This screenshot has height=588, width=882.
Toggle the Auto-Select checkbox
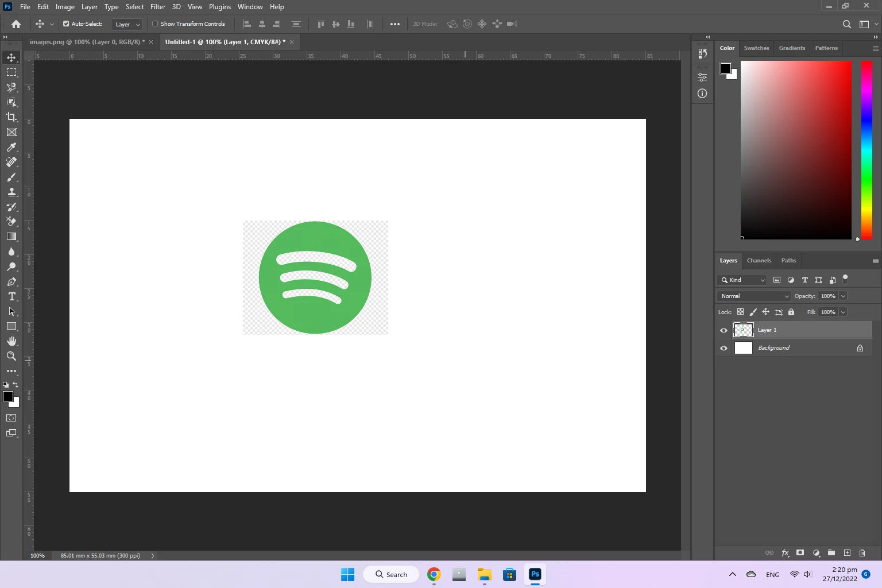(x=66, y=24)
